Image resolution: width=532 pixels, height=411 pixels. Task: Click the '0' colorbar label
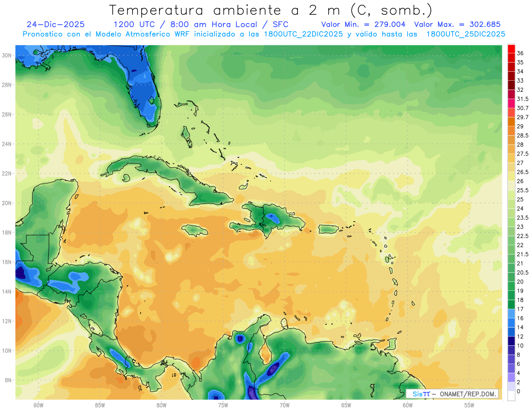pyautogui.click(x=519, y=391)
